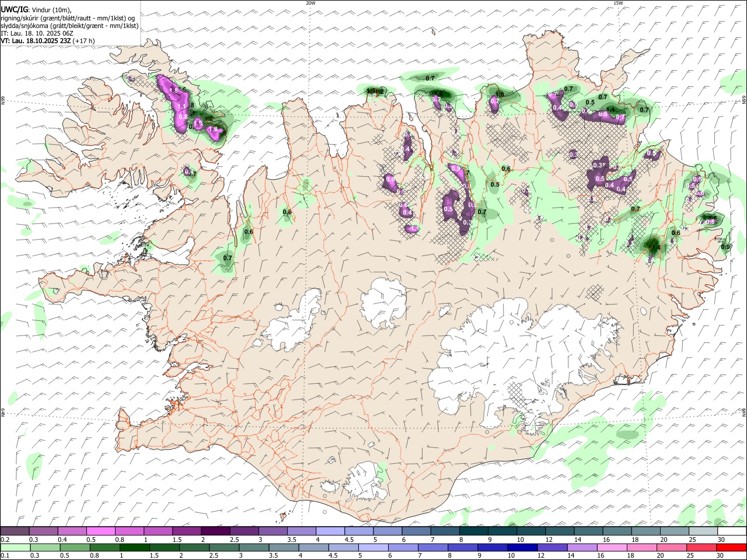Select snow legend swatch labeled 3.5
This screenshot has width=747, height=560.
(x=301, y=531)
